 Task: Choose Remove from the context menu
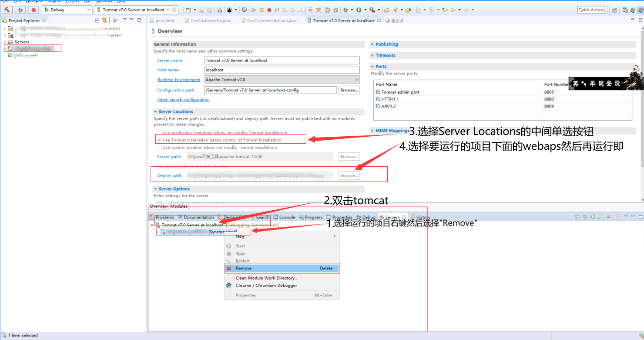[x=244, y=268]
